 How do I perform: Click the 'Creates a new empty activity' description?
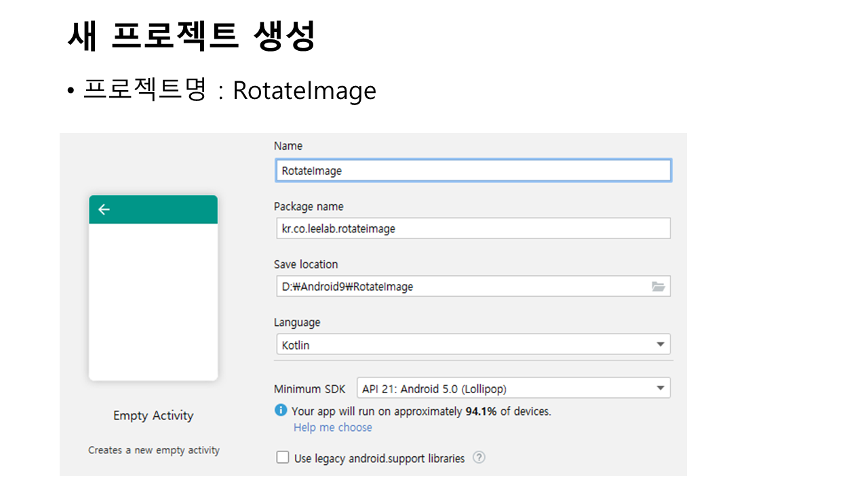[x=154, y=450]
